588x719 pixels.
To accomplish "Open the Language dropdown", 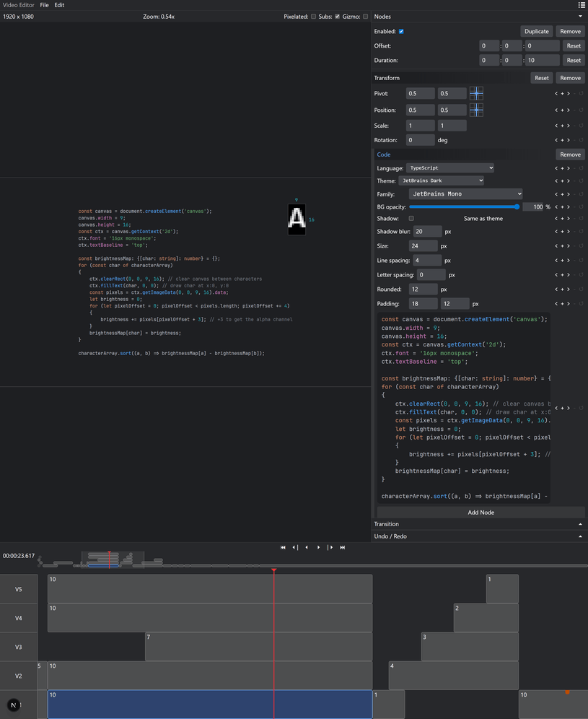I will (x=450, y=167).
